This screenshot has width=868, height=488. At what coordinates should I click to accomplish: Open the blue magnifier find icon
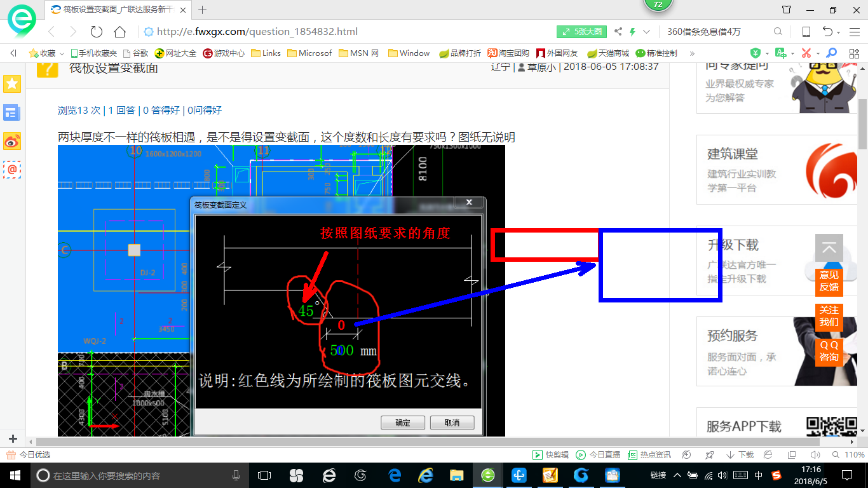coord(831,53)
